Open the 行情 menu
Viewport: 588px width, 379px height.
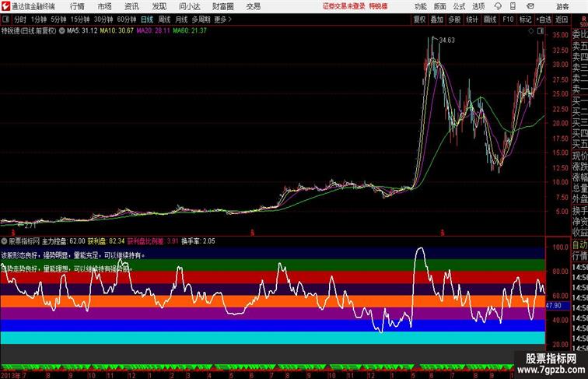point(77,6)
